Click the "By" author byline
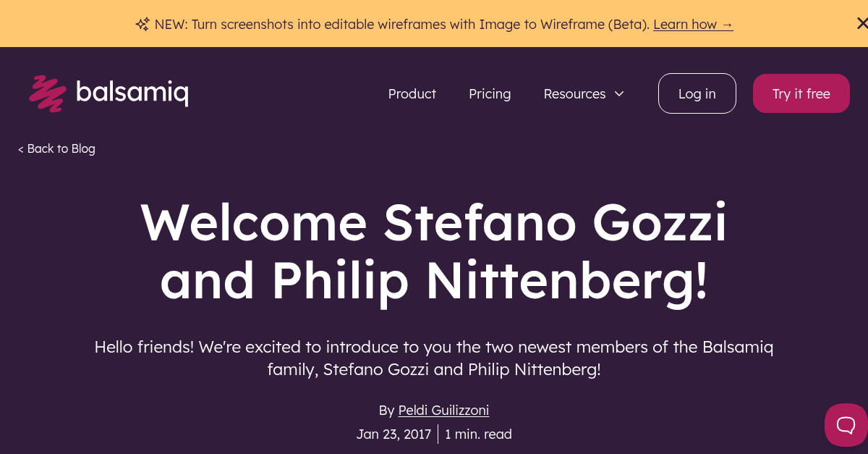This screenshot has height=454, width=868. click(388, 410)
